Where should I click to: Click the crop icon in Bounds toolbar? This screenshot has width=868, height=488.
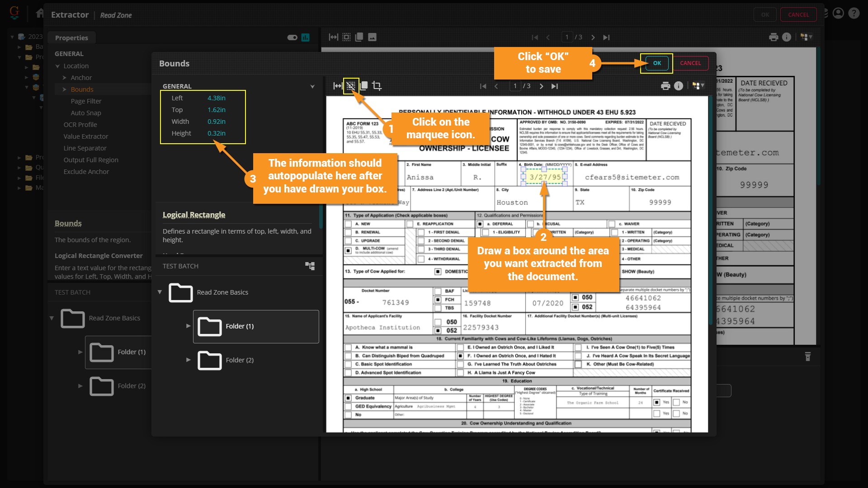(377, 86)
